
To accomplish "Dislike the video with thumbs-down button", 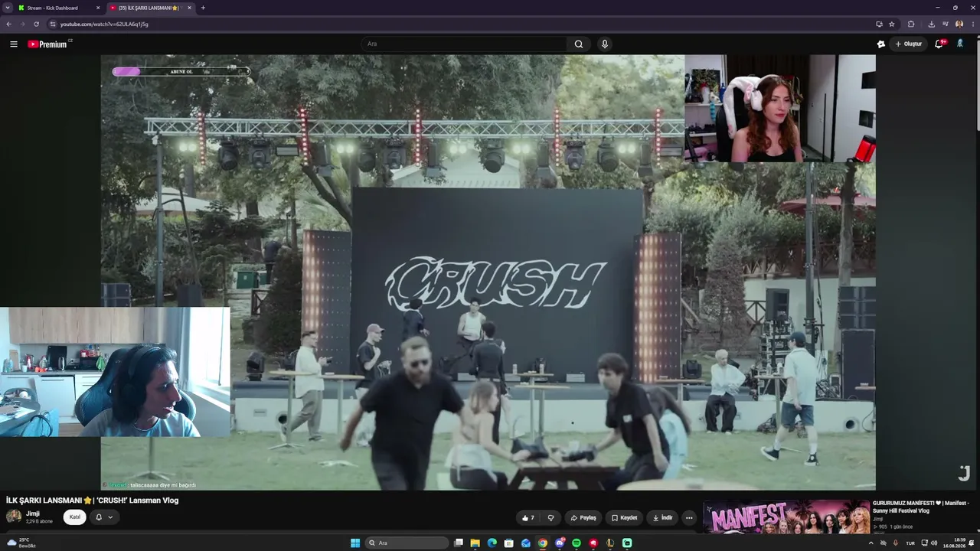I will click(550, 518).
